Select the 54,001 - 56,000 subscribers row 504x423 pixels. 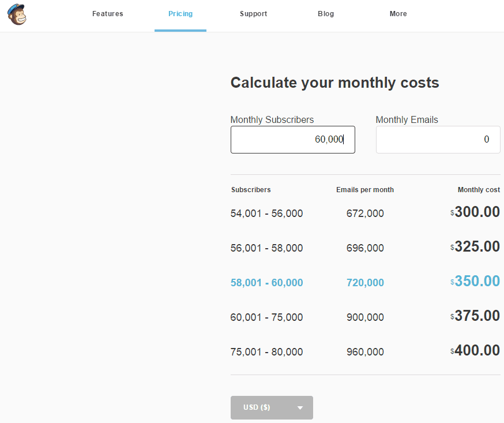coord(266,214)
